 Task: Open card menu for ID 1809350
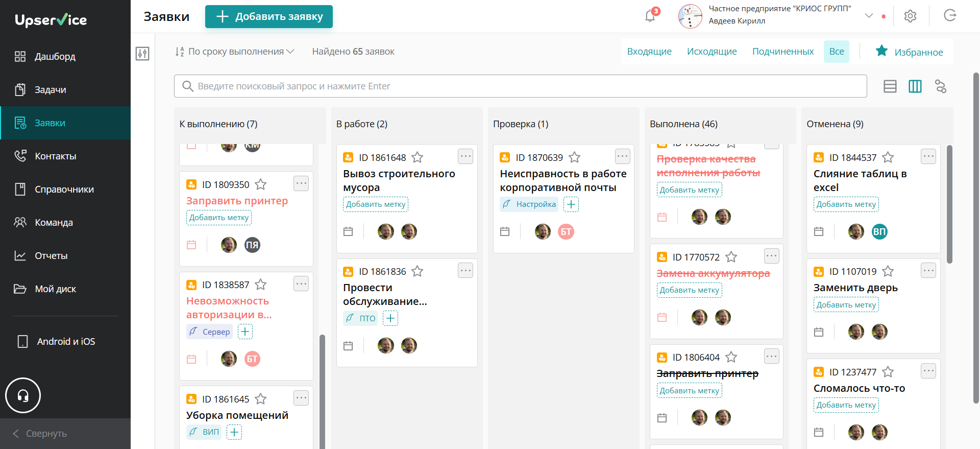(301, 183)
